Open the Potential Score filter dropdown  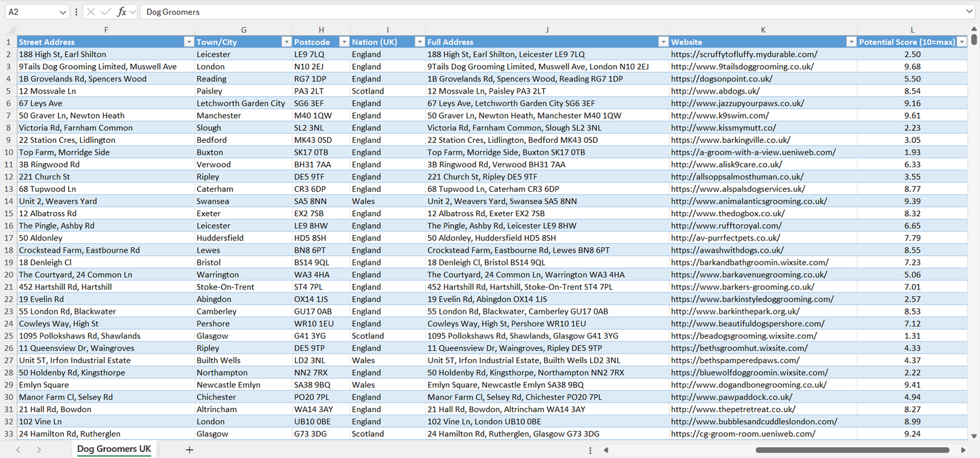point(961,42)
